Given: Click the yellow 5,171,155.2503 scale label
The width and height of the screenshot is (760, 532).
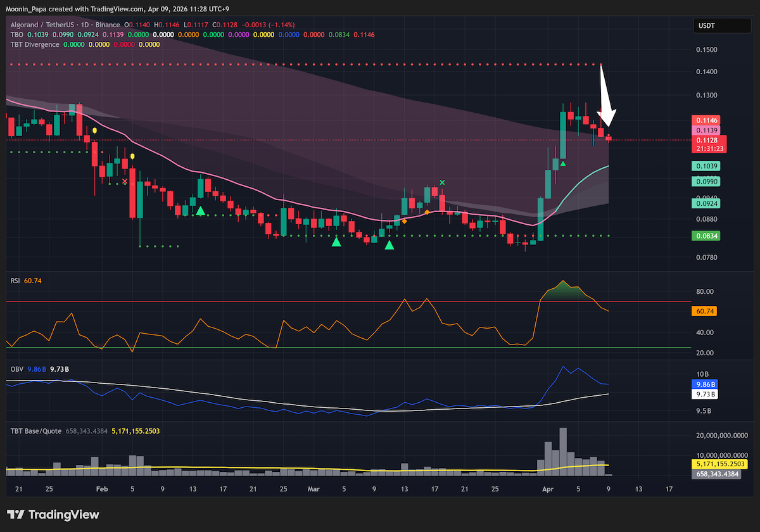Looking at the screenshot, I should point(721,464).
